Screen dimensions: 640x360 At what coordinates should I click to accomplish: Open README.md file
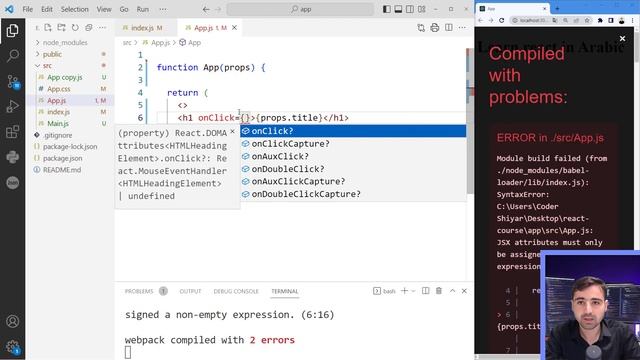click(x=62, y=170)
